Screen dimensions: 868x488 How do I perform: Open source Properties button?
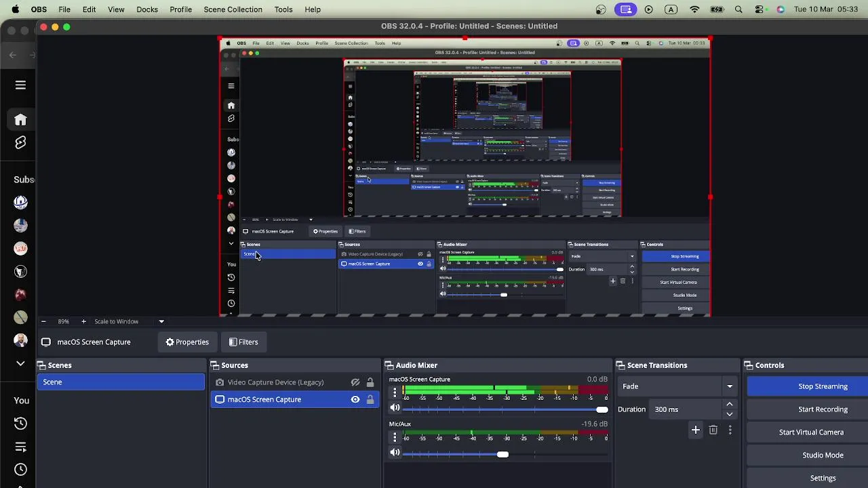click(x=187, y=342)
